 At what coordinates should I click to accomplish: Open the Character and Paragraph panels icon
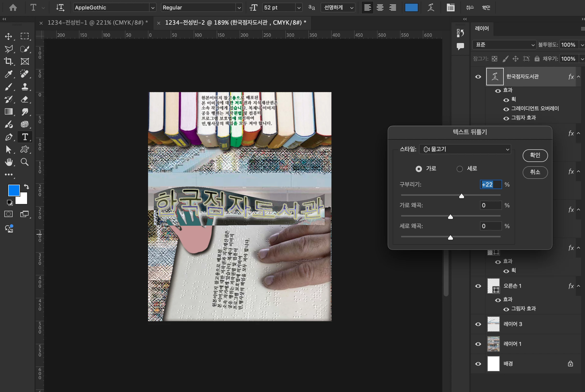coord(450,7)
